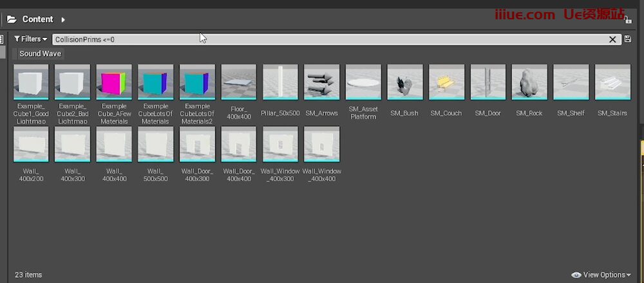Save the current search as a collection
Image resolution: width=644 pixels, height=283 pixels.
point(627,39)
